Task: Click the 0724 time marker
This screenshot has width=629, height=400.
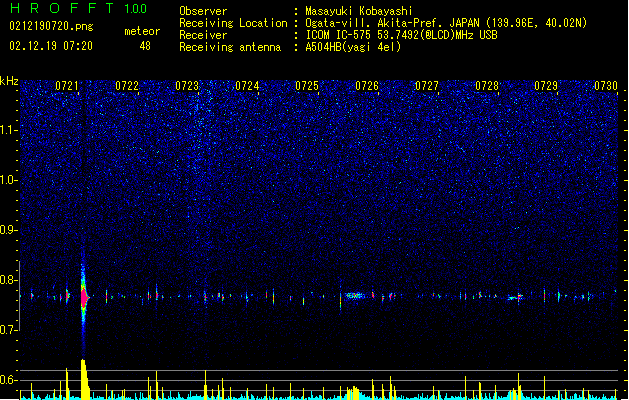Action: click(x=247, y=86)
